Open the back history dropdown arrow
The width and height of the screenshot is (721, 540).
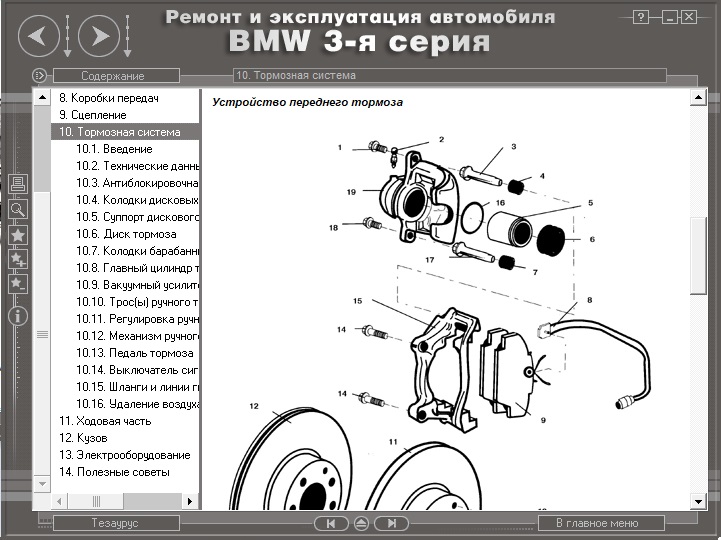[67, 36]
